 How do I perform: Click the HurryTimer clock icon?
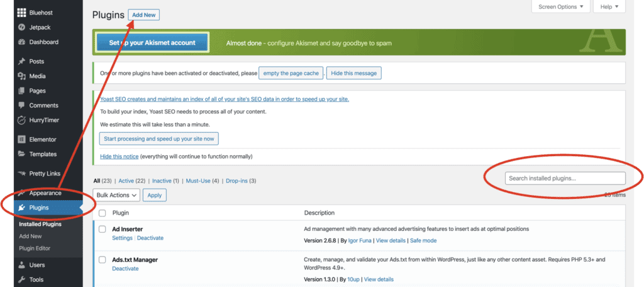(22, 120)
